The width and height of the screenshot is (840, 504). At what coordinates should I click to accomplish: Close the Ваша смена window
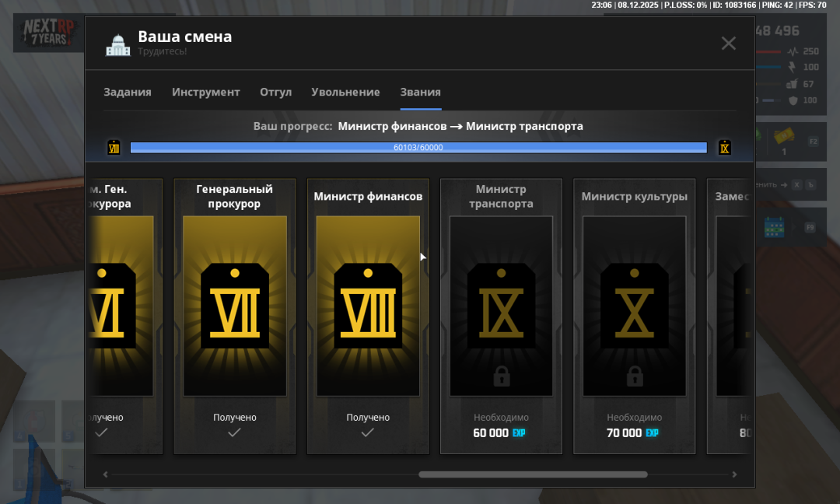[728, 44]
